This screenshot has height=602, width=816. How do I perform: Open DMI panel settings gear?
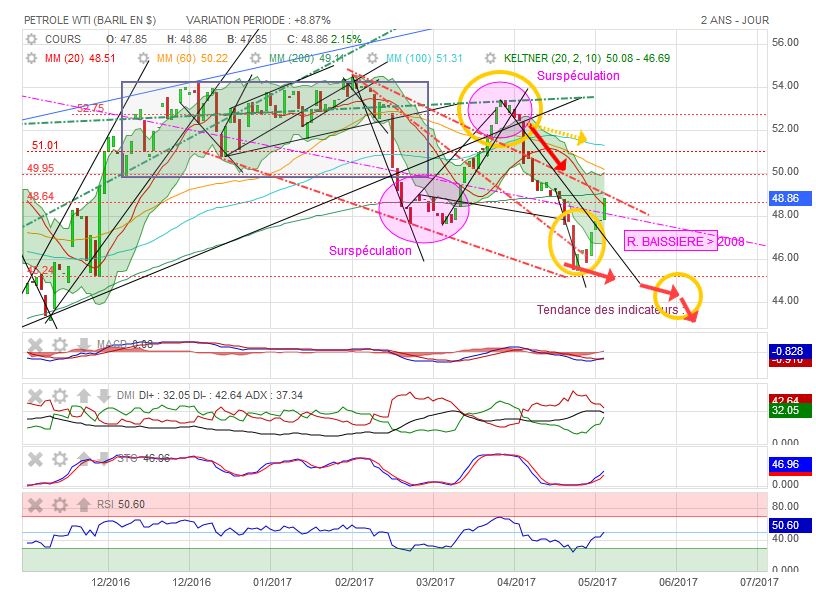click(60, 396)
